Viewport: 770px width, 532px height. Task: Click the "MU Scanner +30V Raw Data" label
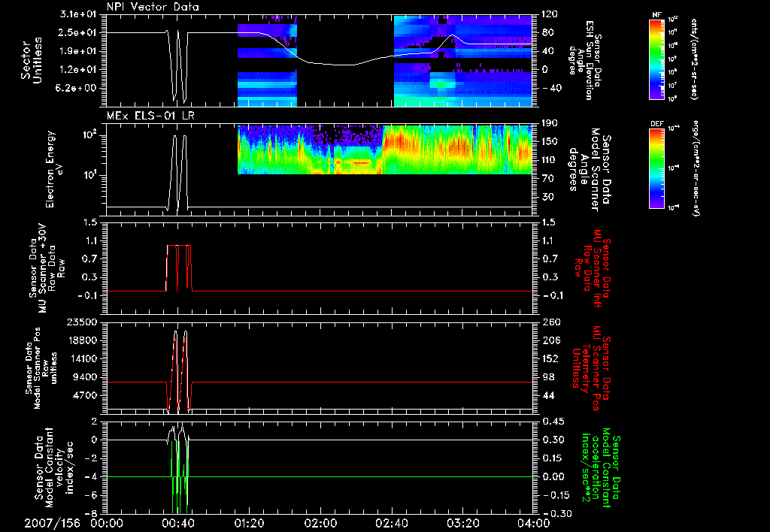(47, 269)
